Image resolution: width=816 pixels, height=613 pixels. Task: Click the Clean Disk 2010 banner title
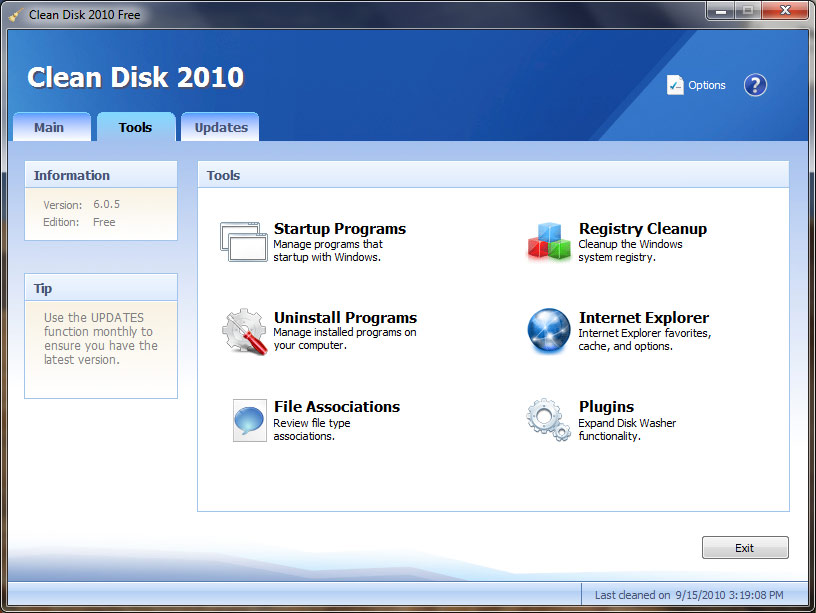tap(135, 77)
